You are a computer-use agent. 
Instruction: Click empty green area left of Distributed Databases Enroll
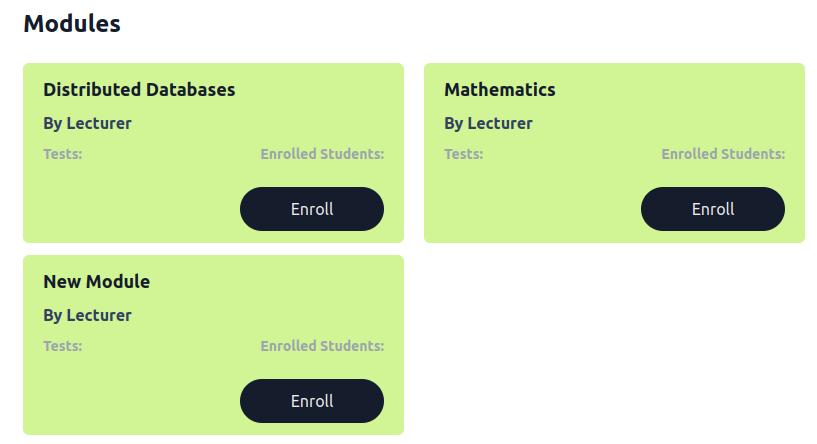coord(130,209)
